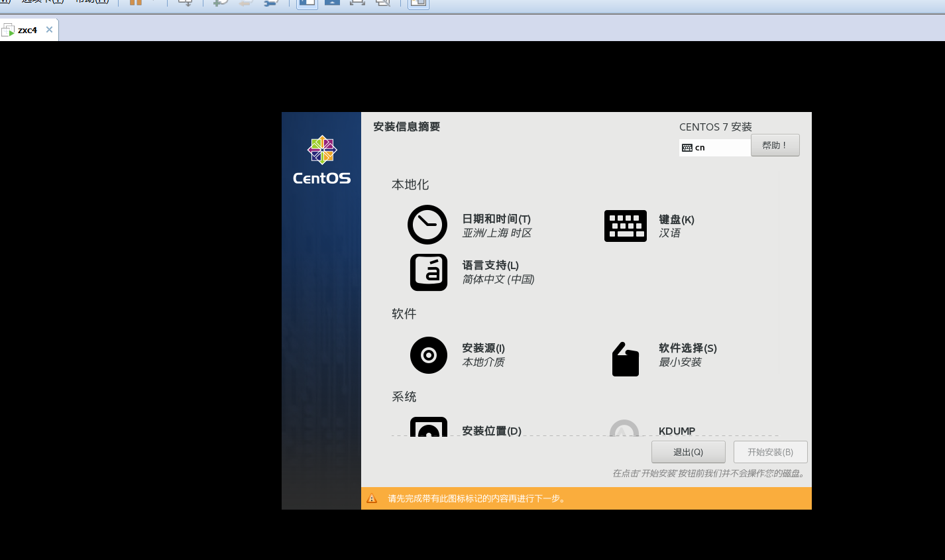Screen dimensions: 945x560
Task: Click the warning triangle in the orange bar
Action: [372, 498]
